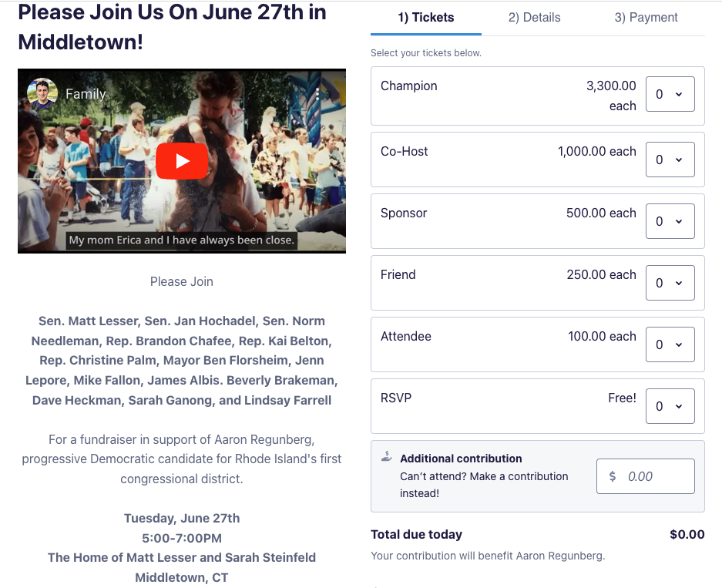Click the video thumbnail caption area
The width and height of the screenshot is (722, 588).
(182, 240)
